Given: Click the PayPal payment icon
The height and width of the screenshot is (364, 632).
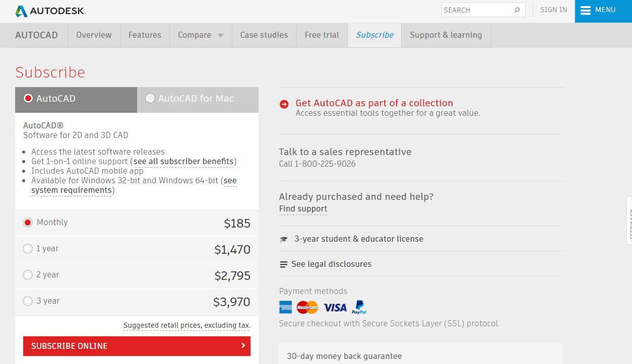Looking at the screenshot, I should point(359,307).
